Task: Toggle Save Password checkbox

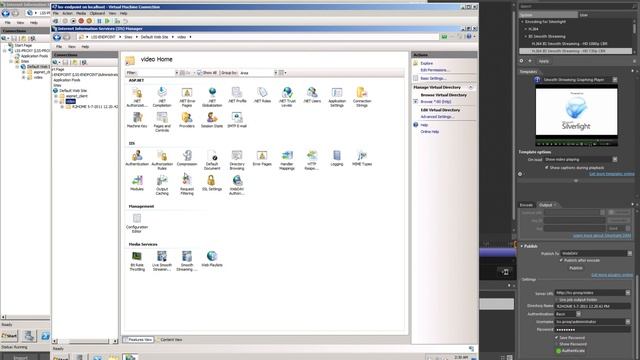Action: point(557,338)
